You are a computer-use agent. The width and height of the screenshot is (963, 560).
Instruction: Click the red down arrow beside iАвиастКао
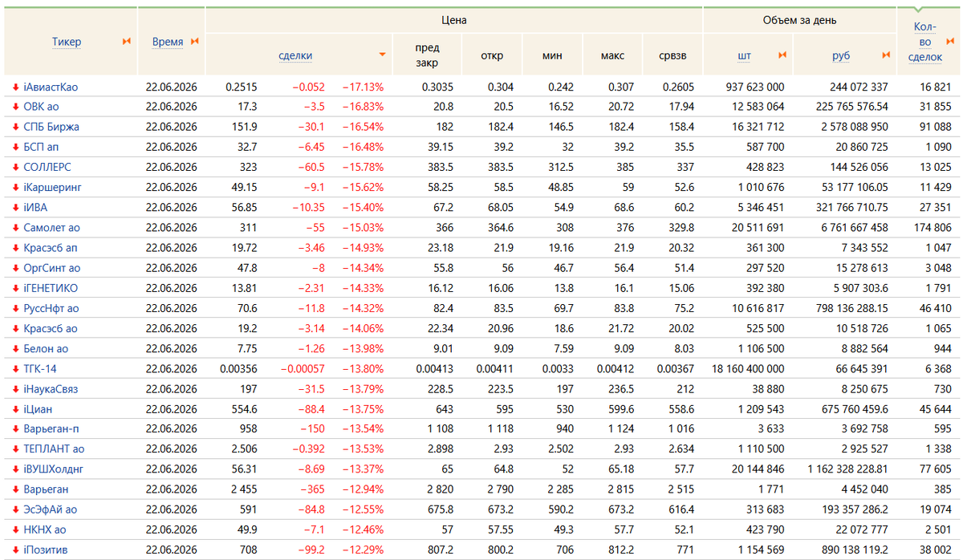tap(14, 87)
